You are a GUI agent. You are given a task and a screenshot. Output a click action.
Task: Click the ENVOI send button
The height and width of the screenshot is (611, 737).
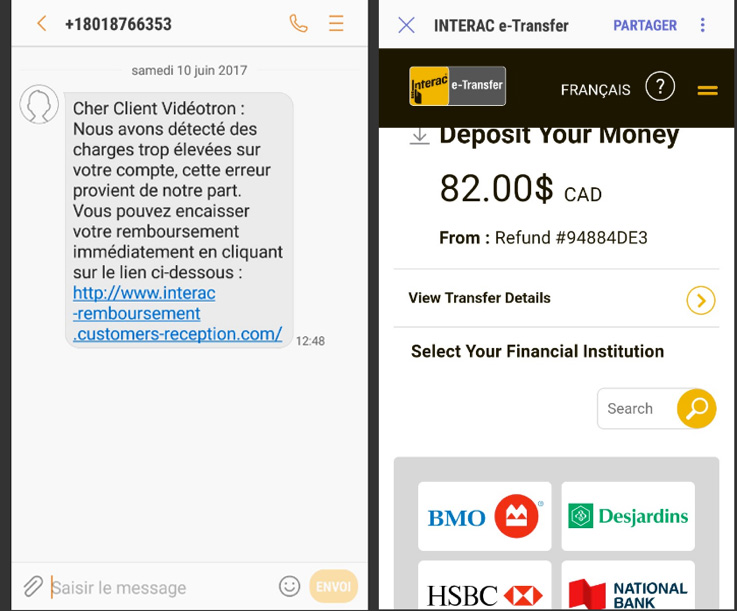334,586
